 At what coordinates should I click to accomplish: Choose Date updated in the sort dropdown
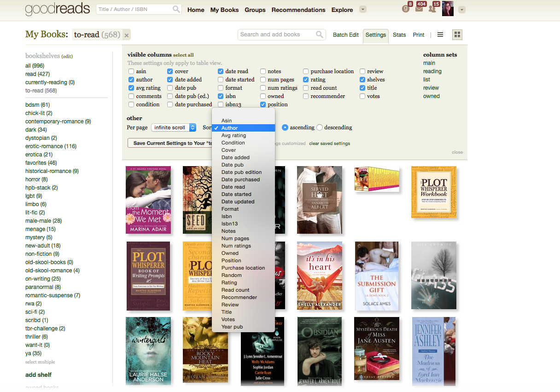coord(243,202)
